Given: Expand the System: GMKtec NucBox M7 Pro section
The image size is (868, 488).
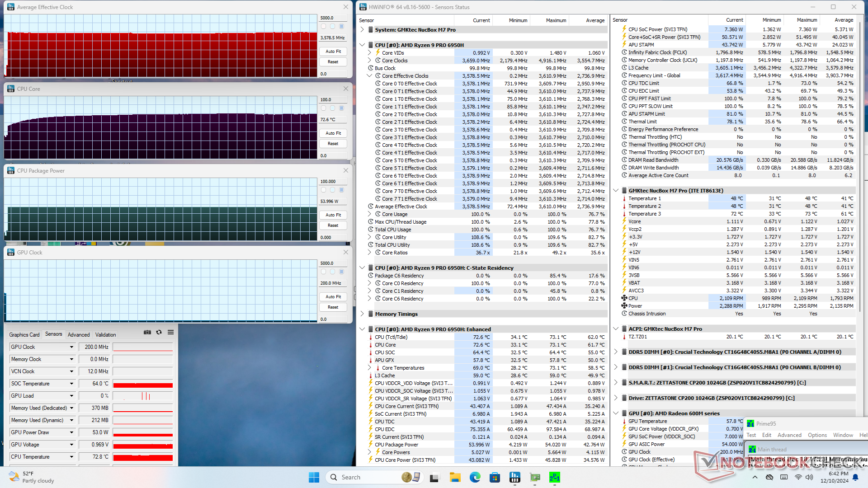Looking at the screenshot, I should click(x=362, y=30).
